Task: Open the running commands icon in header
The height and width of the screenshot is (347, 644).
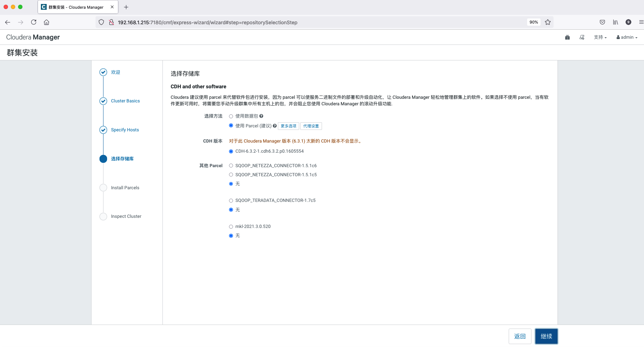Action: pyautogui.click(x=582, y=37)
